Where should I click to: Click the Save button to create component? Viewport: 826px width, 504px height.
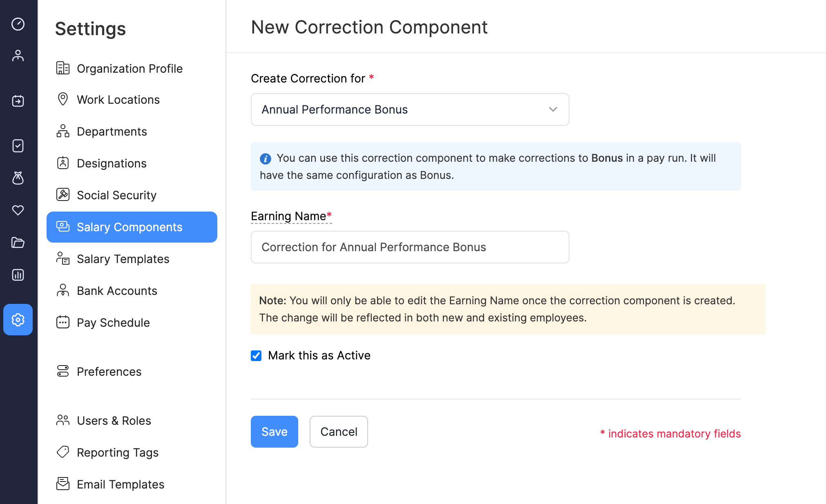pos(275,431)
